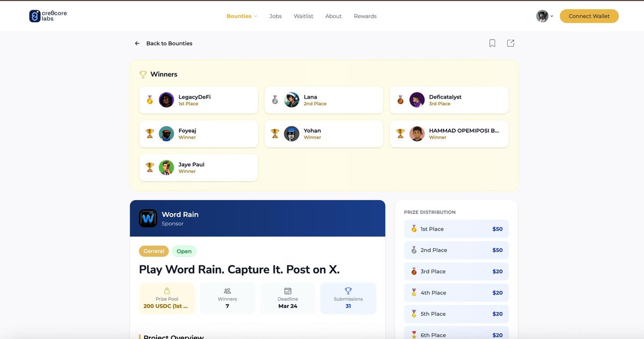Click the Deadline calendar icon
Image resolution: width=644 pixels, height=339 pixels.
[288, 291]
